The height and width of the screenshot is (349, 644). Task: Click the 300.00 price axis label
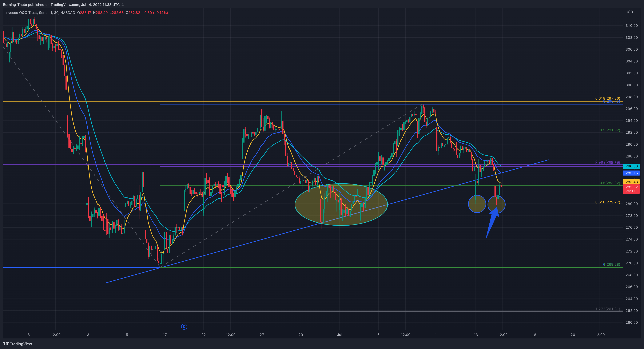coord(632,85)
